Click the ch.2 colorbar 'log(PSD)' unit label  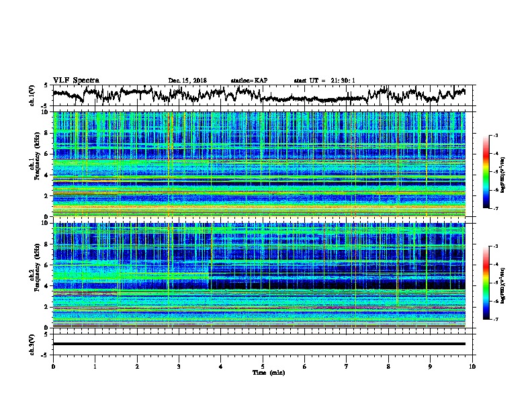click(502, 285)
